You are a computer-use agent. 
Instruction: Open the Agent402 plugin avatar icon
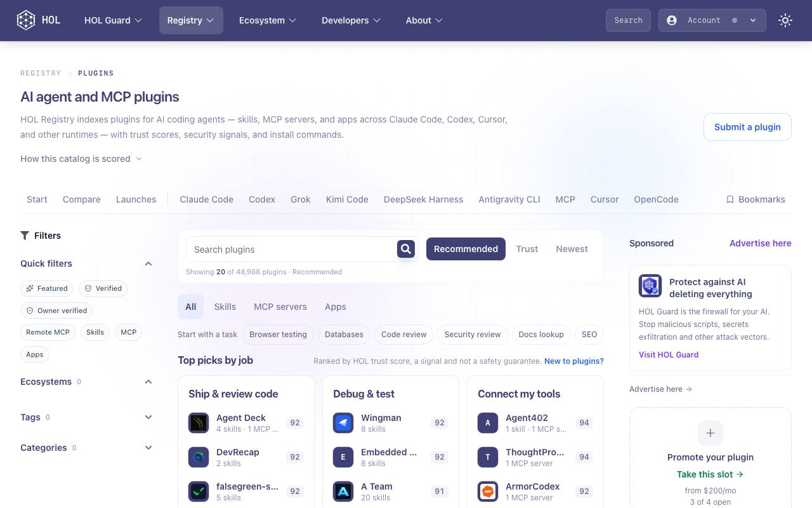pos(488,423)
